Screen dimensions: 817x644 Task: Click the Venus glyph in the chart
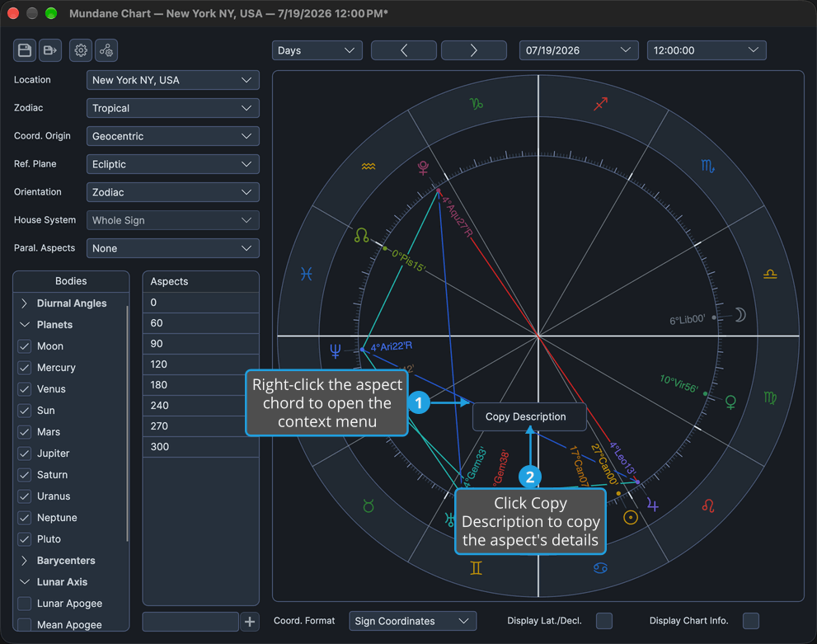coord(730,402)
